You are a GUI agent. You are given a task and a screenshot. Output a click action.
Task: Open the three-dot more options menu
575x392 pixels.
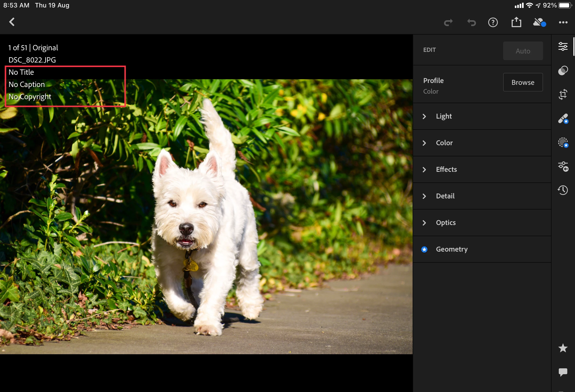[x=563, y=22]
